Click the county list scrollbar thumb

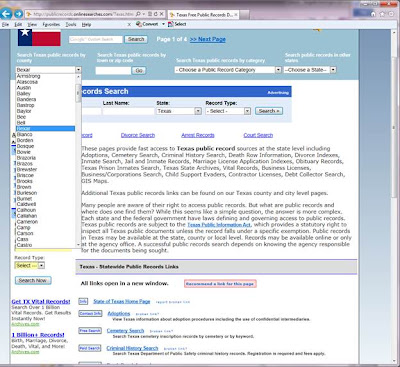[78, 93]
